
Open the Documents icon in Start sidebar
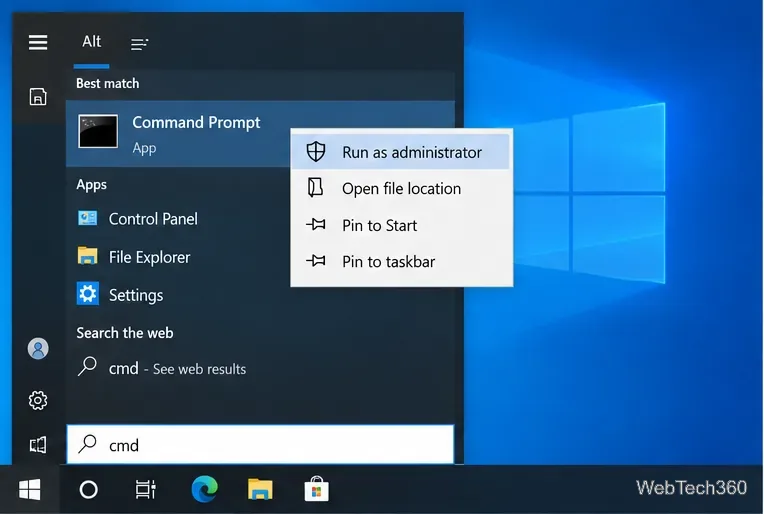click(x=38, y=96)
